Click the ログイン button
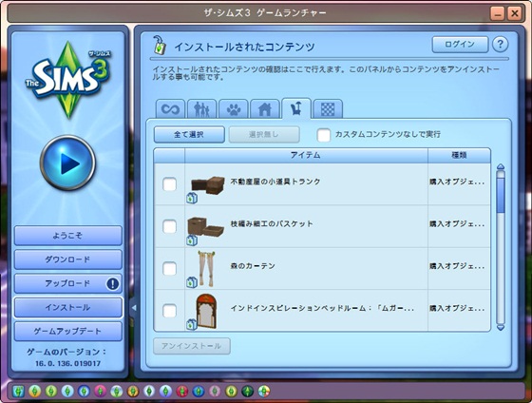This screenshot has height=403, width=532. pos(460,45)
